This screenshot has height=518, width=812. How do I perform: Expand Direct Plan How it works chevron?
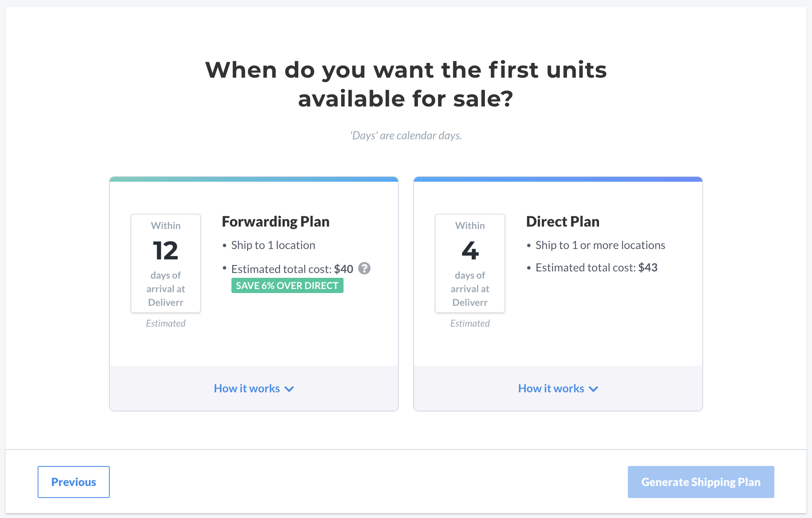point(593,389)
